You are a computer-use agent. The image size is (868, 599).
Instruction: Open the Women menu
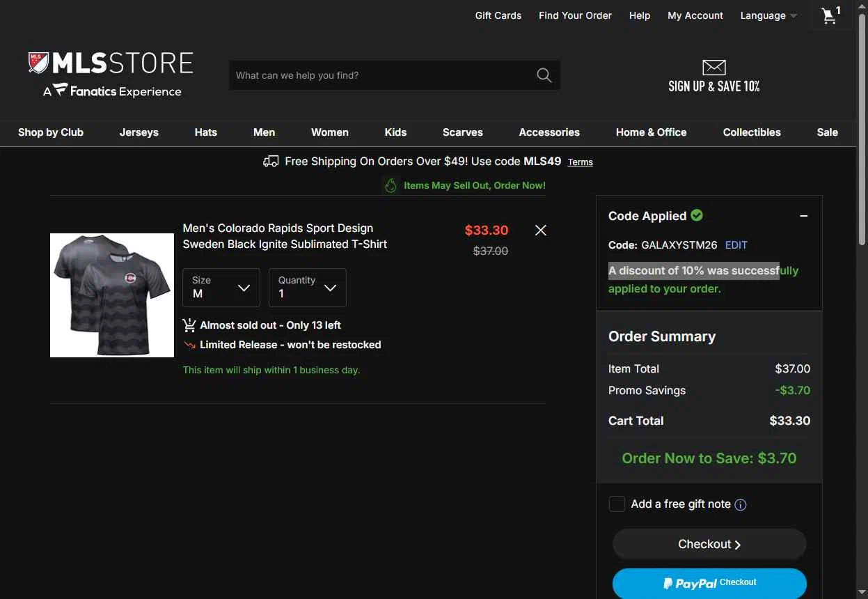point(330,132)
